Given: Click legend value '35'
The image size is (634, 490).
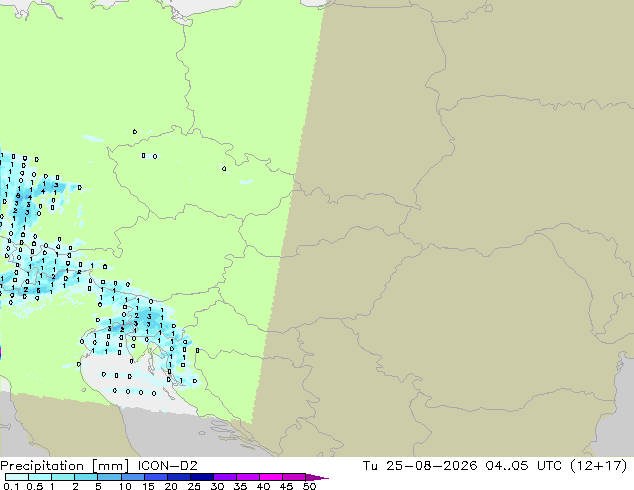Looking at the screenshot, I should pyautogui.click(x=240, y=486).
